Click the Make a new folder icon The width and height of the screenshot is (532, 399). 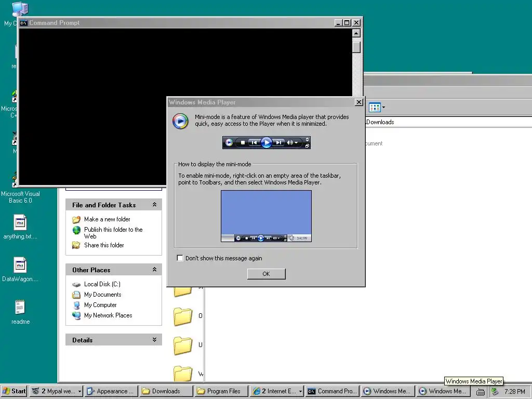tap(76, 220)
